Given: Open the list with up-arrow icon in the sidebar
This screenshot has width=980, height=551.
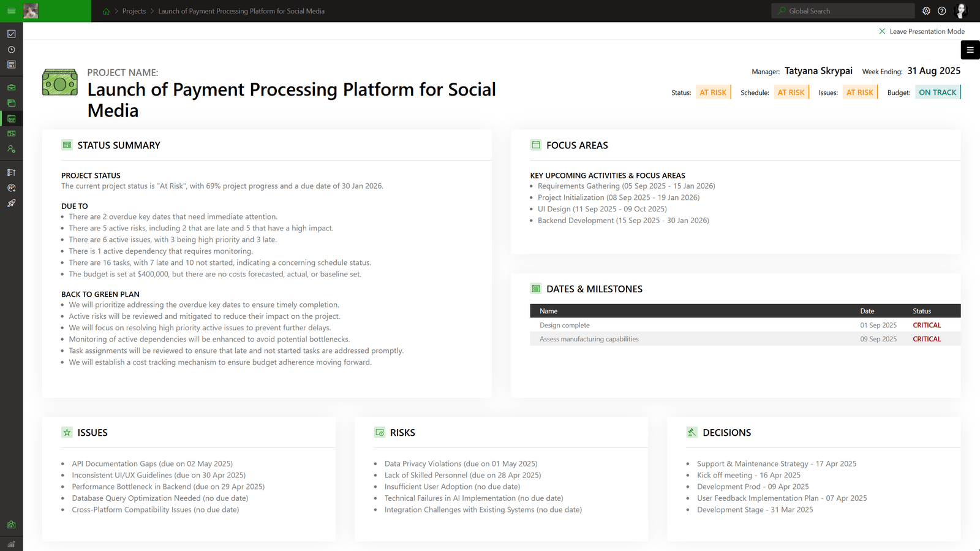Looking at the screenshot, I should click(x=11, y=173).
